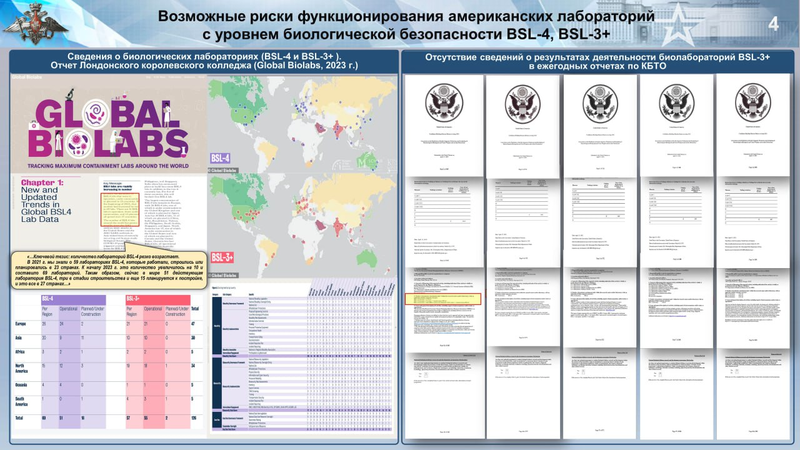
Task: Select the Europe row label in the table
Action: [x=21, y=324]
